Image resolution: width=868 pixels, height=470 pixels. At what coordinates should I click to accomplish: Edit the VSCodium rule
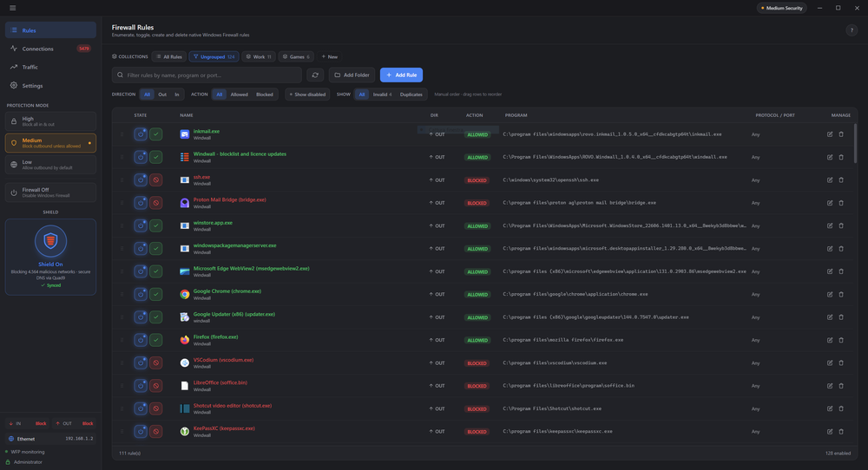[830, 362]
